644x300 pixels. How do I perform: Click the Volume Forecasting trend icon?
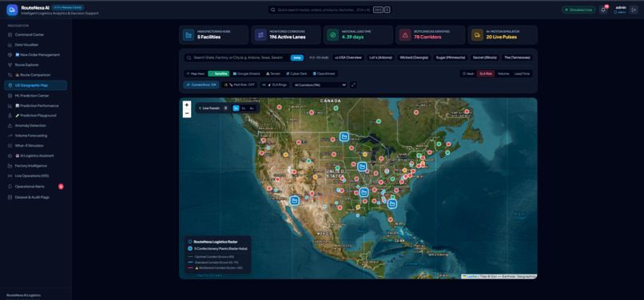(10, 136)
